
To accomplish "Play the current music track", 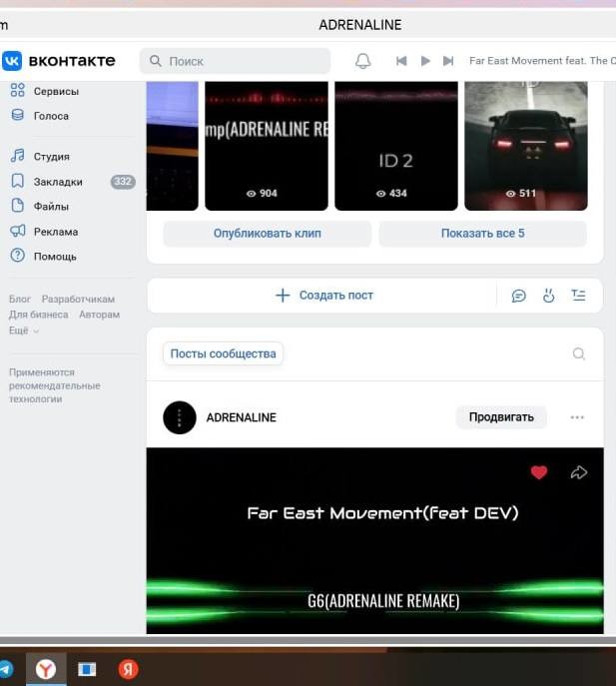I will (x=425, y=61).
